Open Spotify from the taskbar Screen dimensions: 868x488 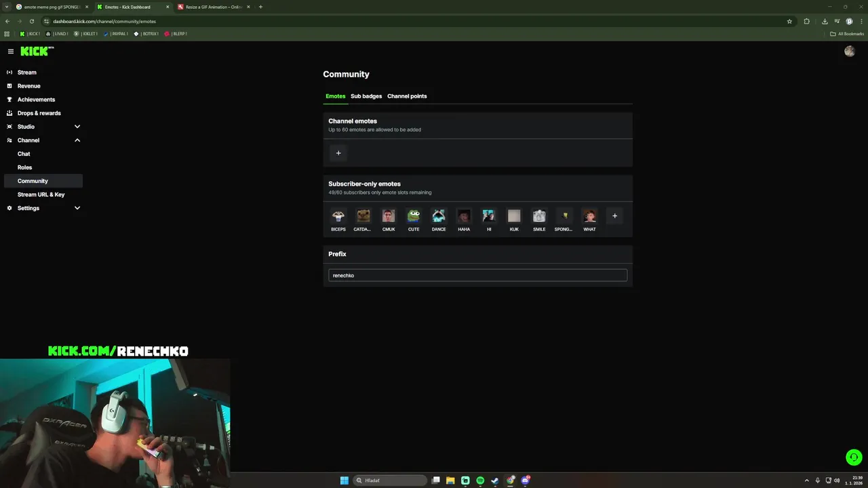[x=480, y=481]
